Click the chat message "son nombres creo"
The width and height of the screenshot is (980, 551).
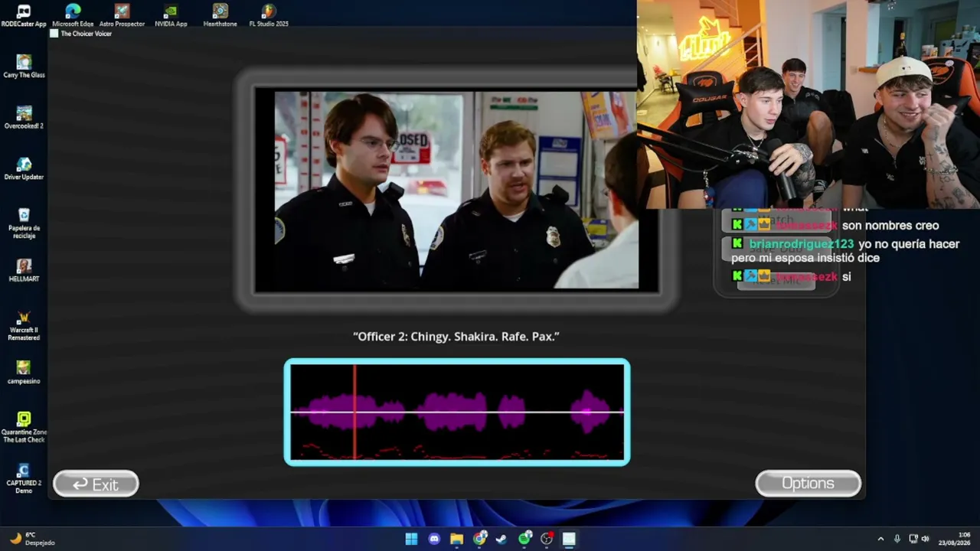[x=890, y=226]
